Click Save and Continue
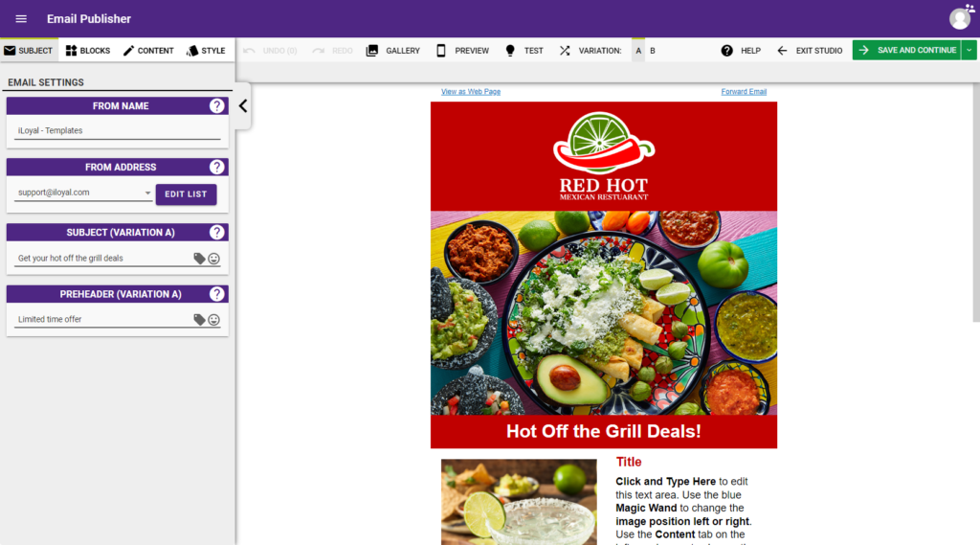This screenshot has height=545, width=980. click(x=907, y=50)
